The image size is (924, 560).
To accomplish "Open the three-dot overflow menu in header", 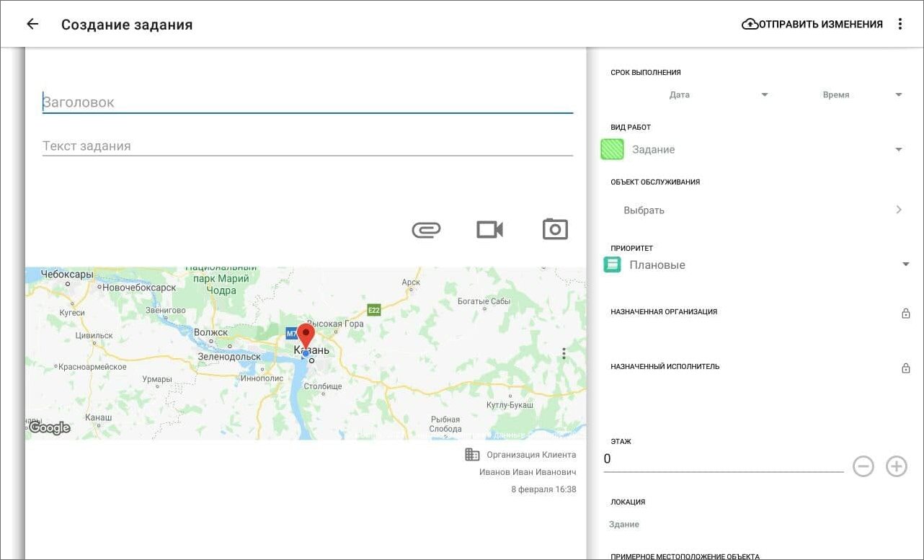I will click(899, 24).
